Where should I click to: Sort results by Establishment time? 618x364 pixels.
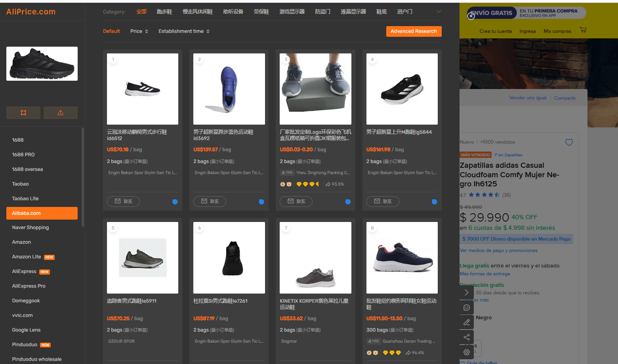tap(184, 31)
